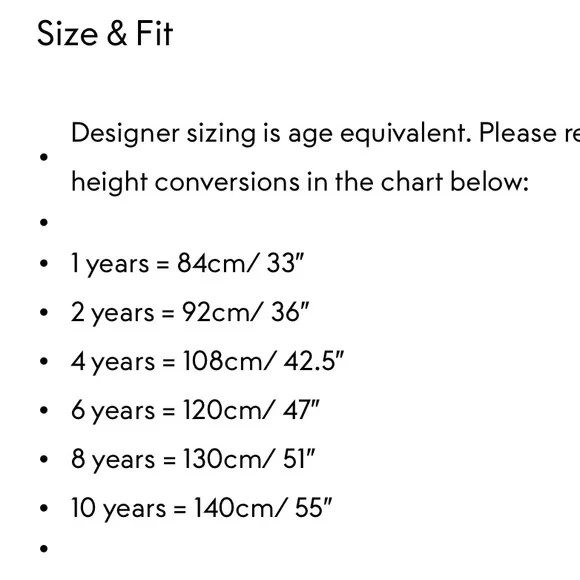Click the bullet before 1 years
580x580 pixels.
pos(44,263)
